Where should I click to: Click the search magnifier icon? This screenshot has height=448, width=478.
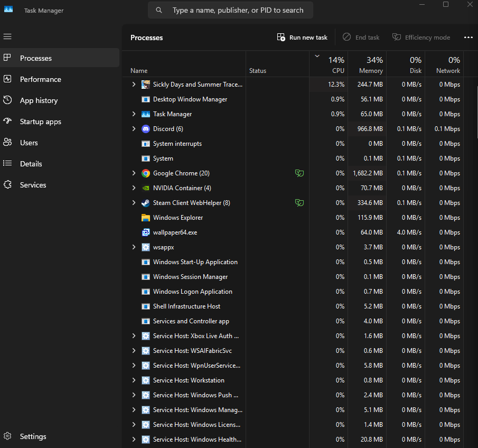click(x=159, y=10)
